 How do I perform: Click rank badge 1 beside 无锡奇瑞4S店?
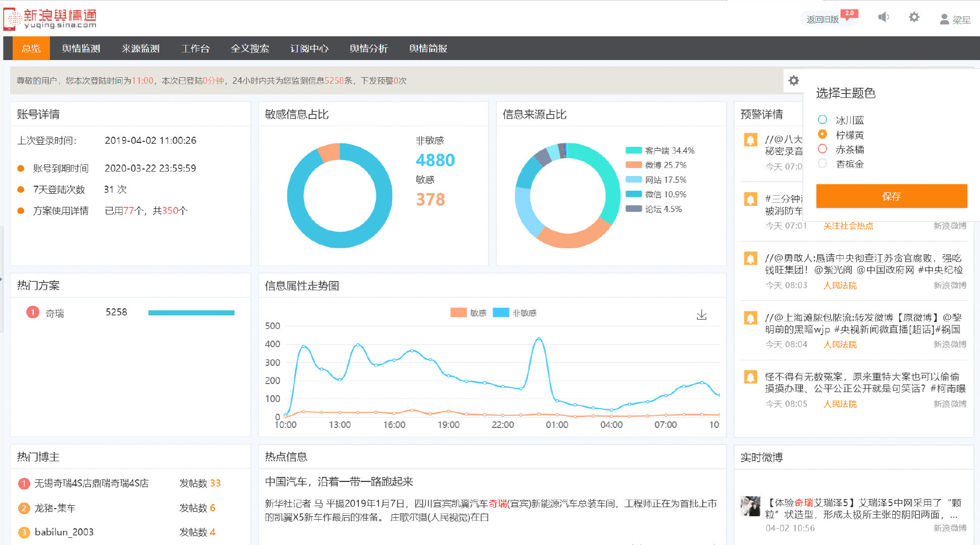24,483
